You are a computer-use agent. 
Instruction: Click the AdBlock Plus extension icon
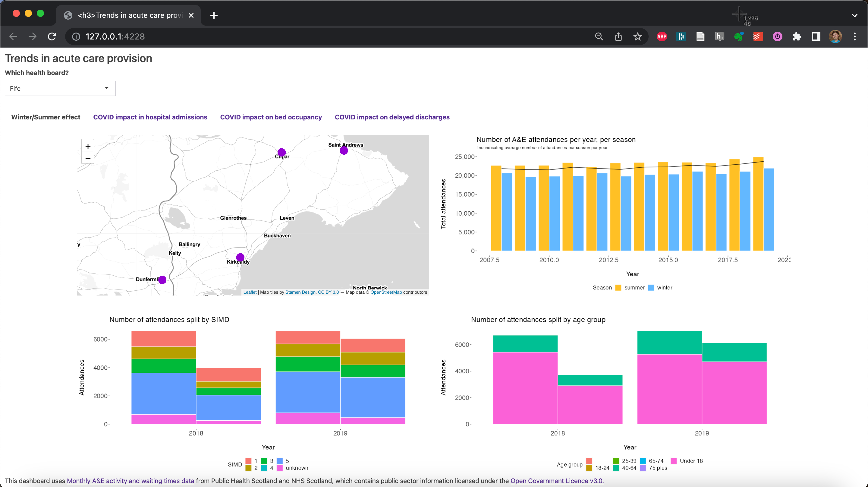coord(662,36)
